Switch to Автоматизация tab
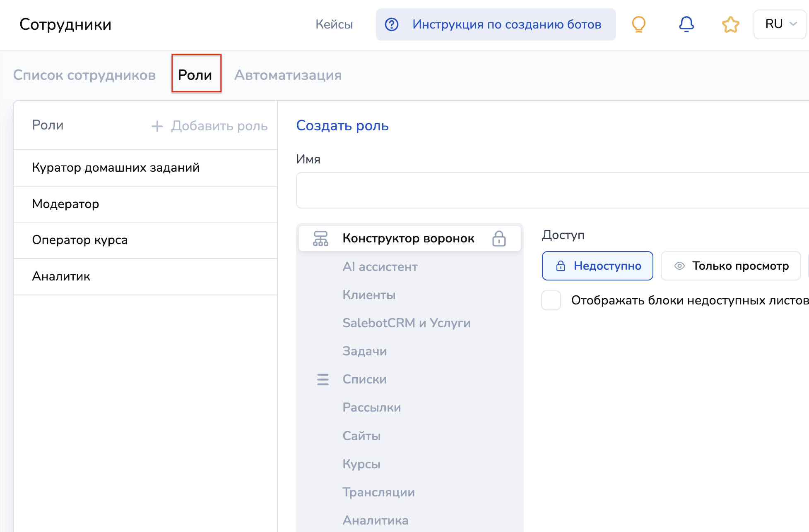Screen dimensions: 809x532 (x=288, y=75)
